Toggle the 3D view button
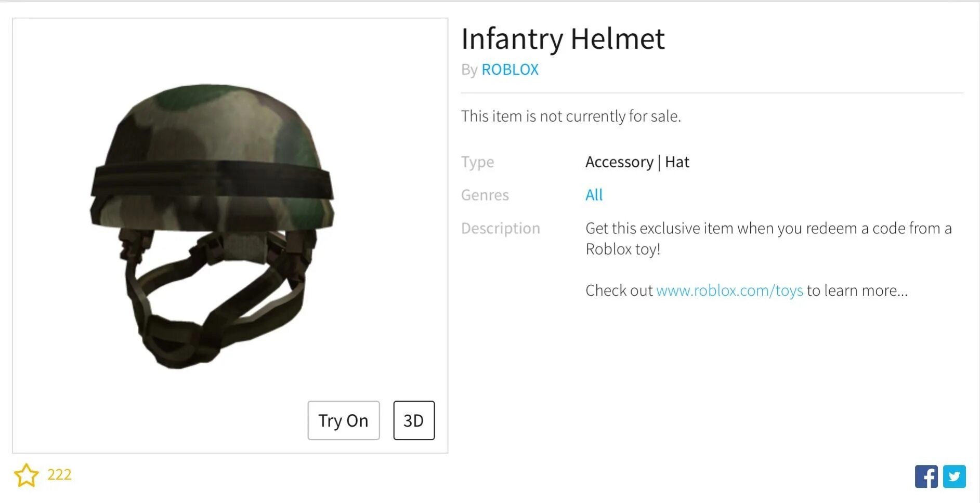 click(413, 420)
